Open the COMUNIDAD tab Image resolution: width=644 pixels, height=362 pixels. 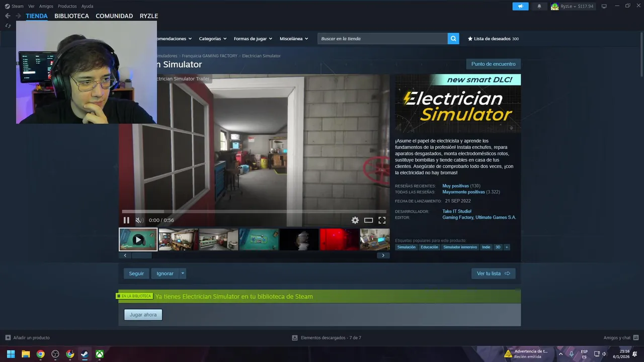[x=114, y=16]
